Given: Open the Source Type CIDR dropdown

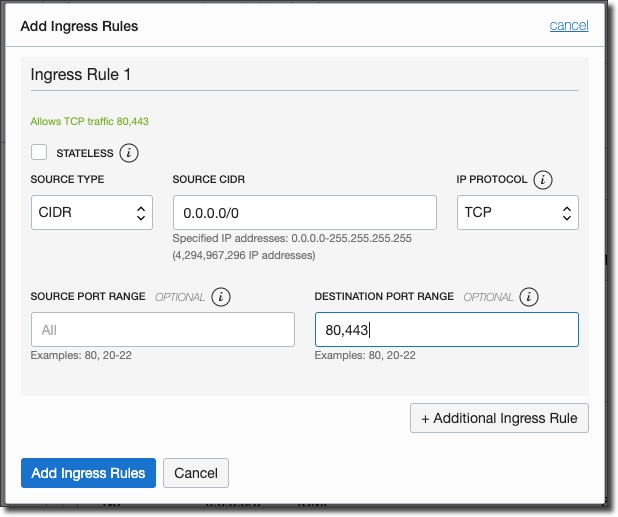Looking at the screenshot, I should coord(92,213).
